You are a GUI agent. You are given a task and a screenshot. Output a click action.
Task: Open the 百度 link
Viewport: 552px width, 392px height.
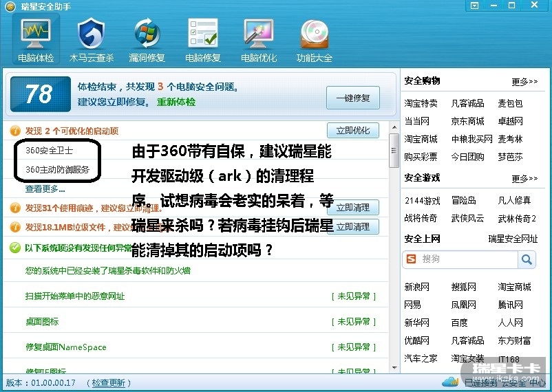(x=459, y=323)
